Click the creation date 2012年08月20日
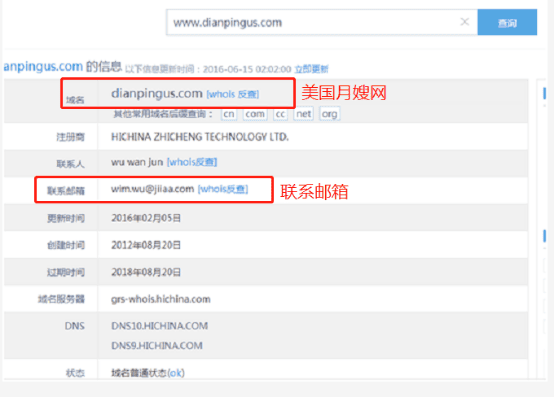Screen dimensions: 554x398 tap(146, 245)
